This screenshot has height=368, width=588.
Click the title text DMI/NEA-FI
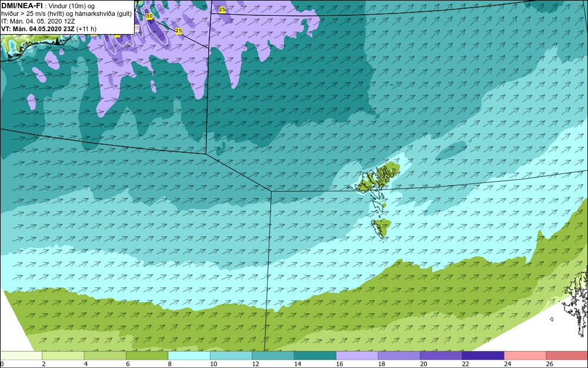pos(22,5)
